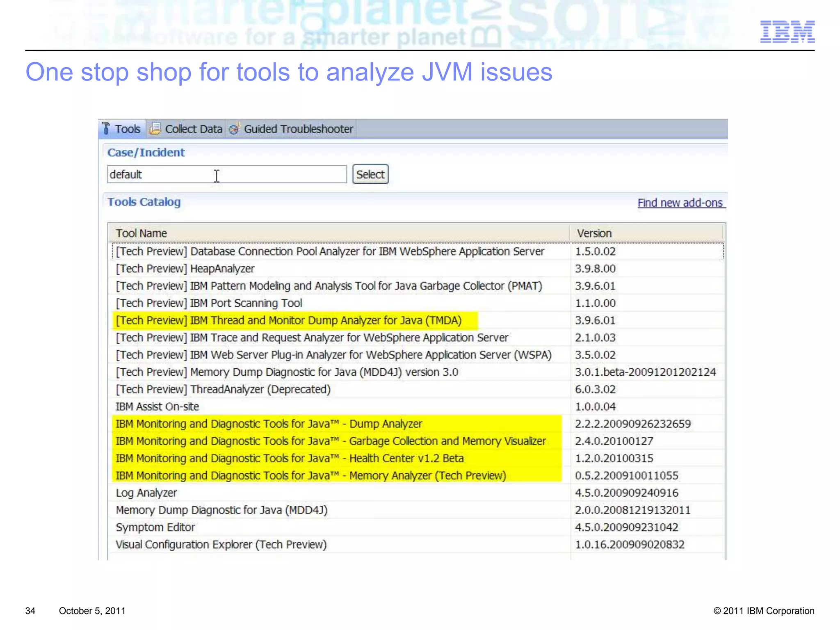Open the Guided Troubleshooter tab
Screen dimensions: 840x630
coord(291,129)
